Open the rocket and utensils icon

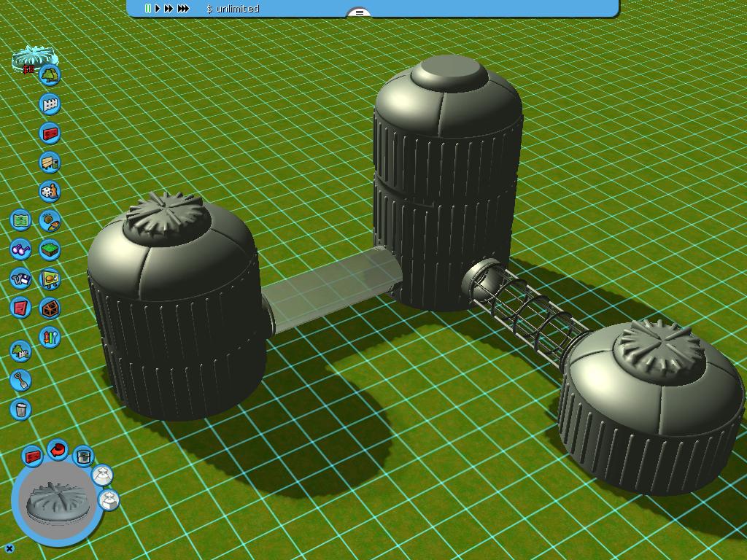(x=50, y=337)
